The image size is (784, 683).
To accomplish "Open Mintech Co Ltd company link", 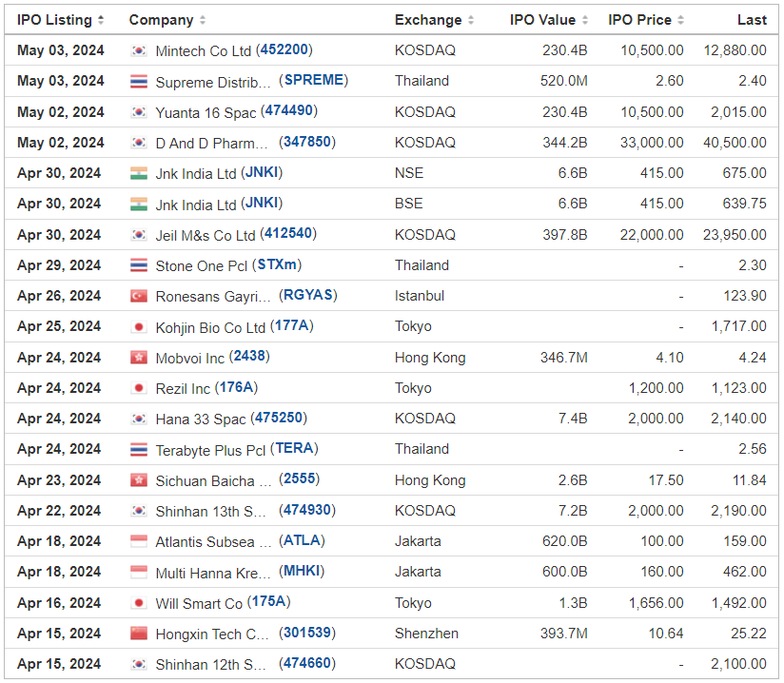I will [203, 51].
